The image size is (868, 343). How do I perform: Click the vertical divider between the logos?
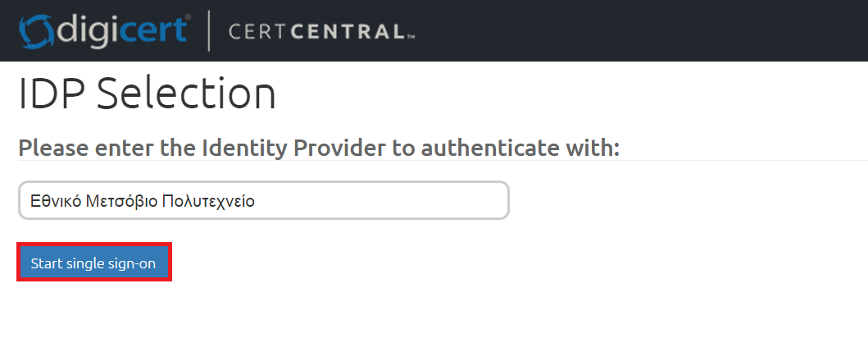209,31
